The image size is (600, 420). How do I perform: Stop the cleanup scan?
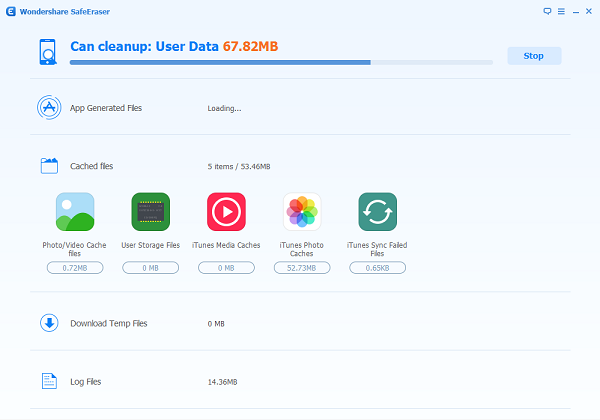534,56
